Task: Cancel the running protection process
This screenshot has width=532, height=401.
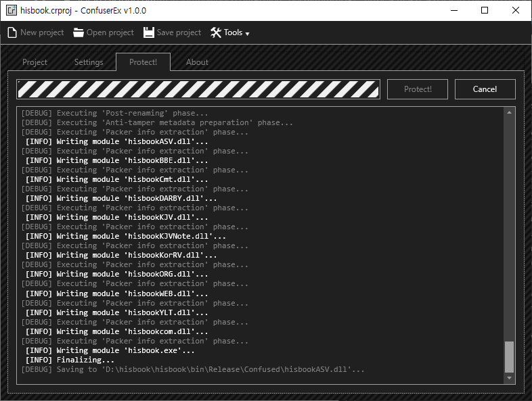Action: point(485,89)
